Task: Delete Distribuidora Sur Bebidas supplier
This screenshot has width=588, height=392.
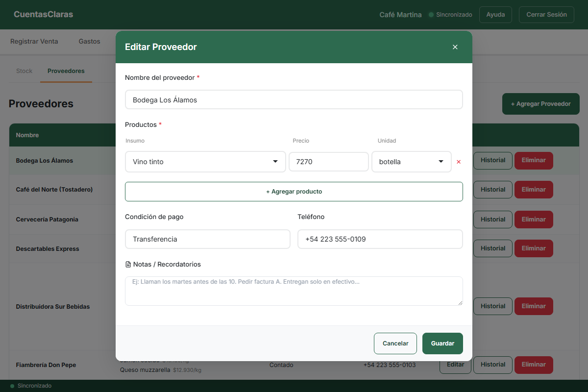Action: point(534,306)
